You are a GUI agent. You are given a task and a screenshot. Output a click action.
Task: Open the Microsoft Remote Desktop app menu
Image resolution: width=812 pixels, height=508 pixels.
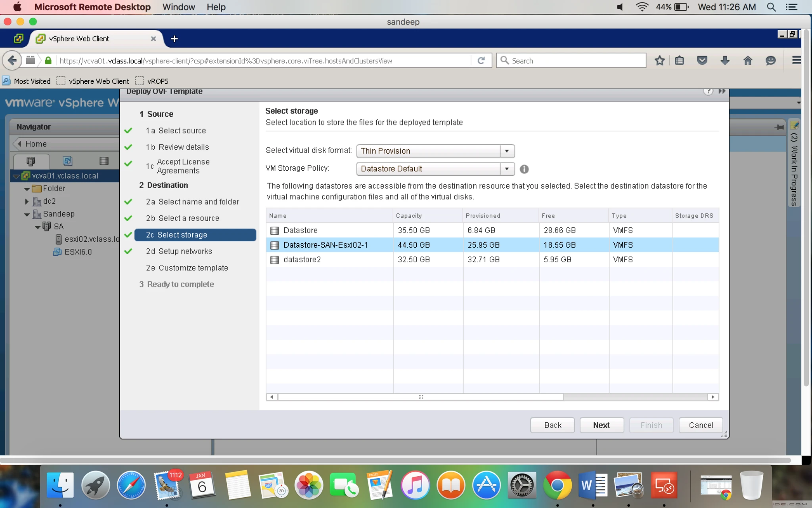(92, 7)
